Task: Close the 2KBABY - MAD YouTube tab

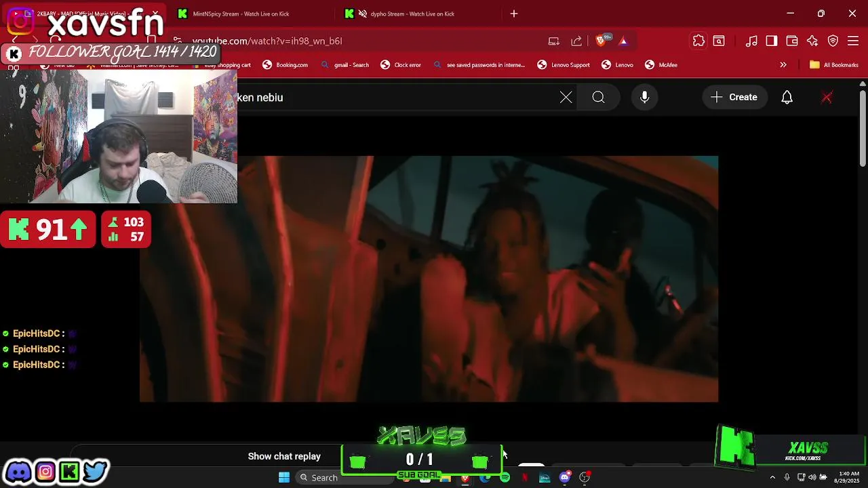Action: (157, 14)
